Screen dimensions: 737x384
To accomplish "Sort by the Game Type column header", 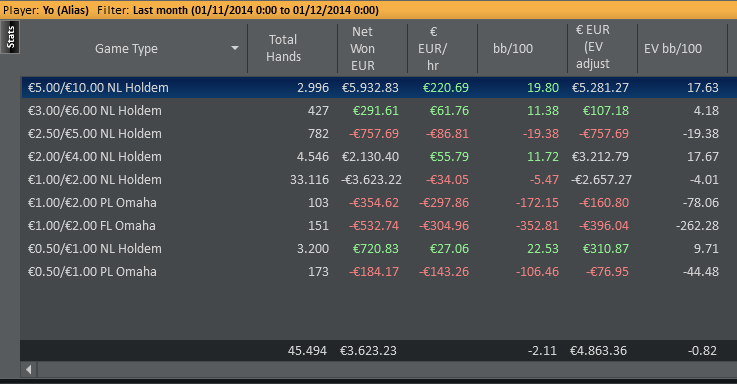I will point(134,48).
